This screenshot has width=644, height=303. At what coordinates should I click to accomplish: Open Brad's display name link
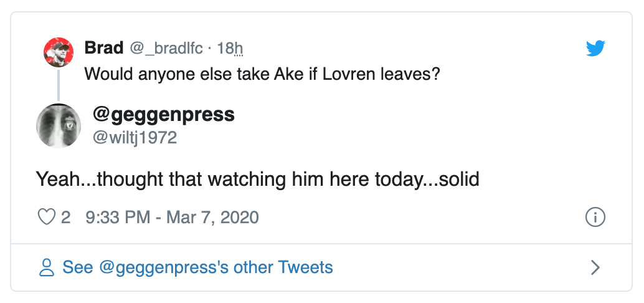[103, 47]
